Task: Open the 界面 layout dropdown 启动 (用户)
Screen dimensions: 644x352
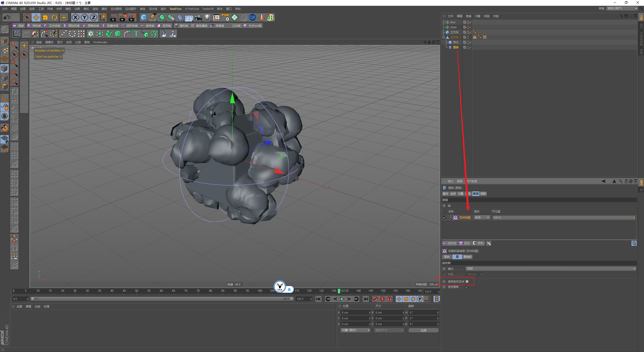Action: 622,9
